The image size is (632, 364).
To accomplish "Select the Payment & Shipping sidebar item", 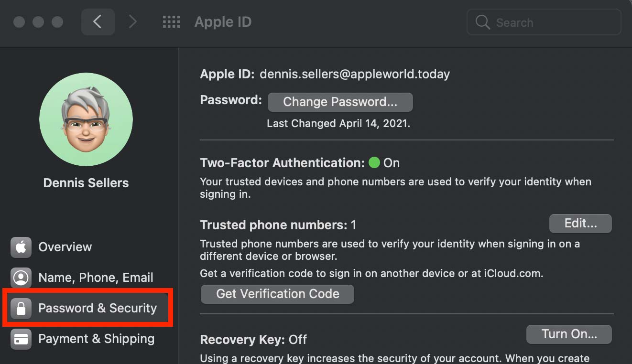I will pos(96,339).
